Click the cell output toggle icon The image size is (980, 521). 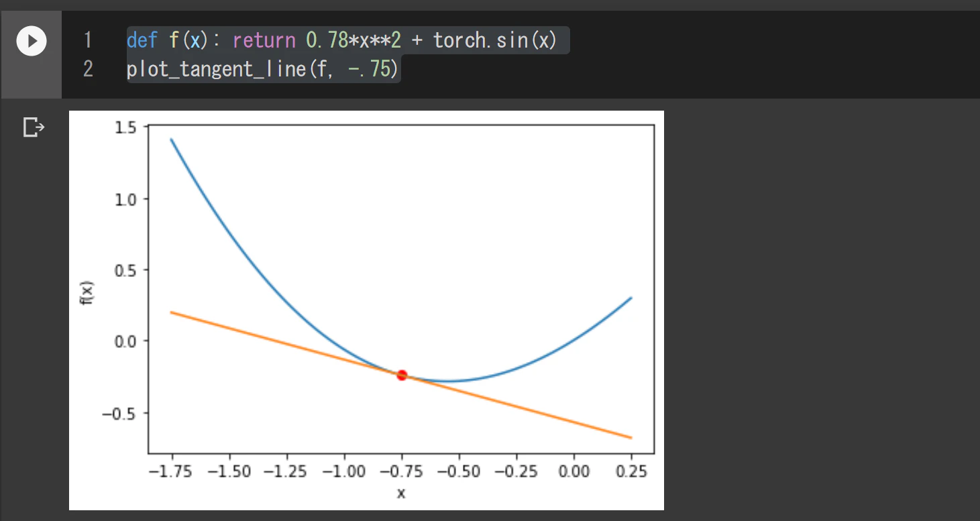click(x=34, y=127)
